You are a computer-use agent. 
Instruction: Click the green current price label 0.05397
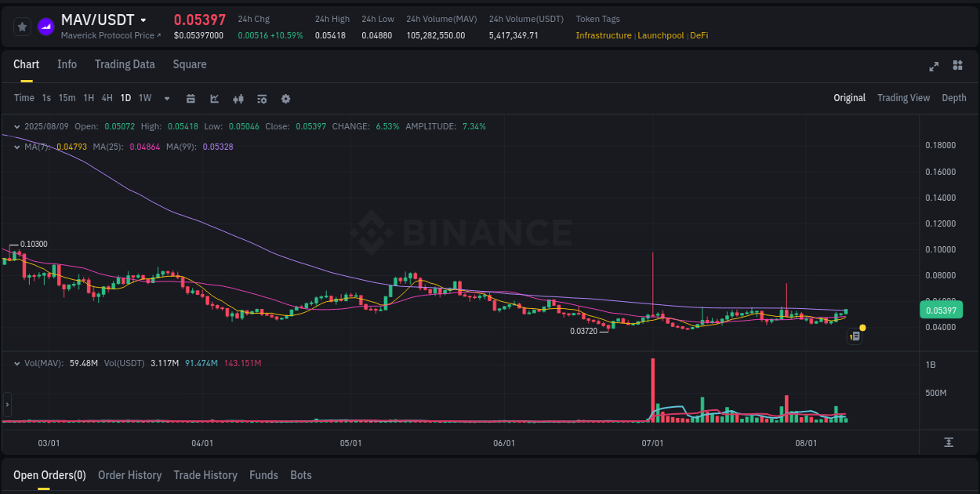tap(944, 310)
